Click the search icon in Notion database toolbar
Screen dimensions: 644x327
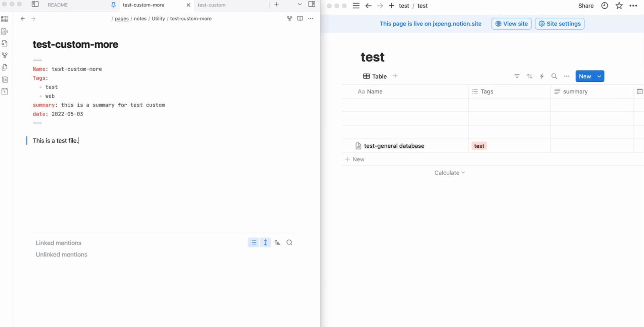(x=554, y=76)
